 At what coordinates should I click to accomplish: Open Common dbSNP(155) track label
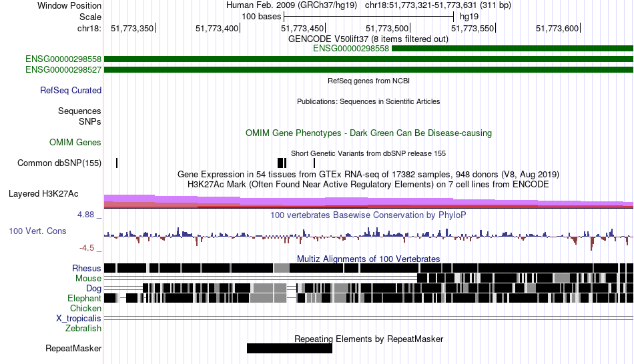point(59,163)
